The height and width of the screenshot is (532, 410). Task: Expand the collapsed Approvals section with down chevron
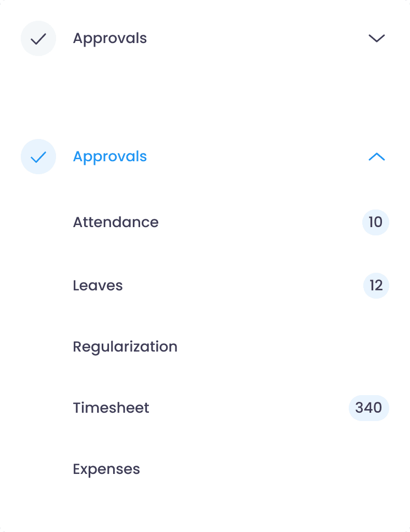pos(377,38)
